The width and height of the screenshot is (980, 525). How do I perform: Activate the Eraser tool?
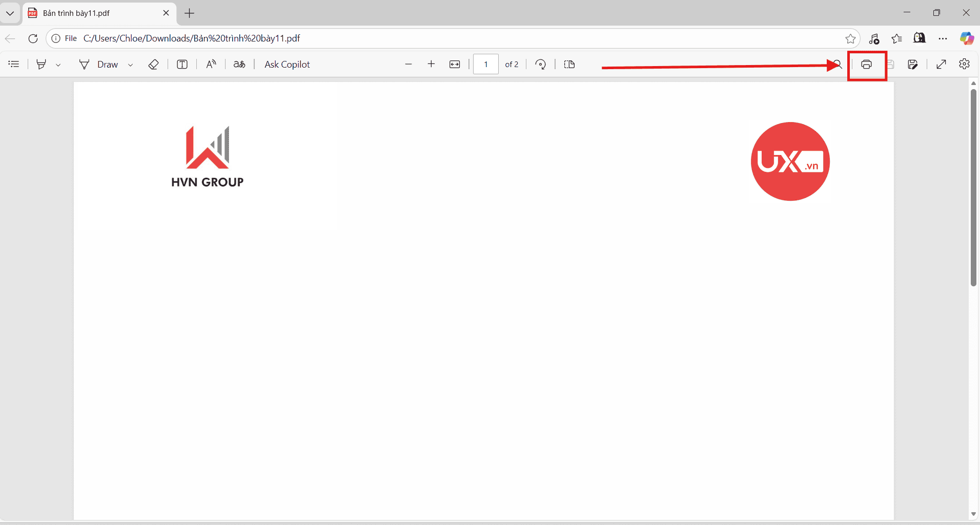tap(153, 64)
